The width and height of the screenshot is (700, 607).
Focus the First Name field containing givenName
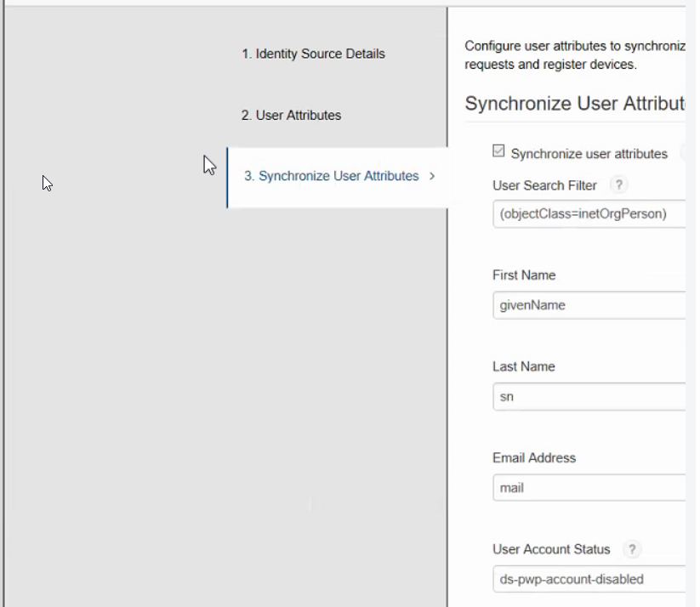point(589,305)
